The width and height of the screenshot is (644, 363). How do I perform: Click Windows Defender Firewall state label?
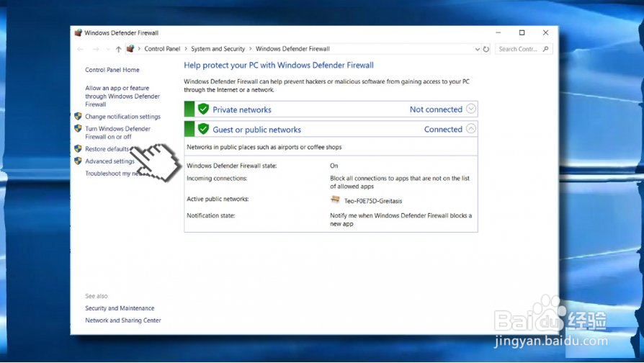[x=232, y=166]
